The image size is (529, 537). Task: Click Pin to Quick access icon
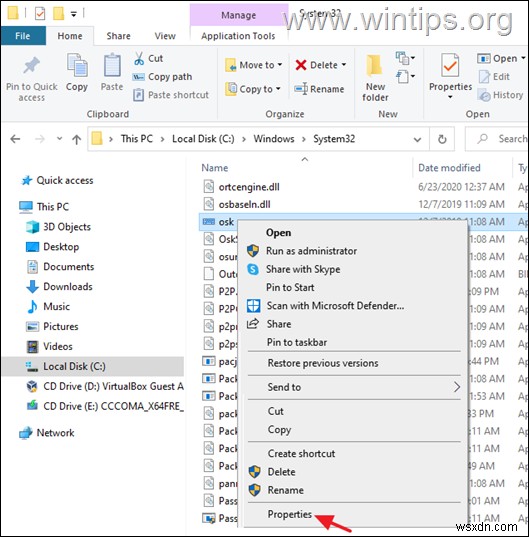32,66
